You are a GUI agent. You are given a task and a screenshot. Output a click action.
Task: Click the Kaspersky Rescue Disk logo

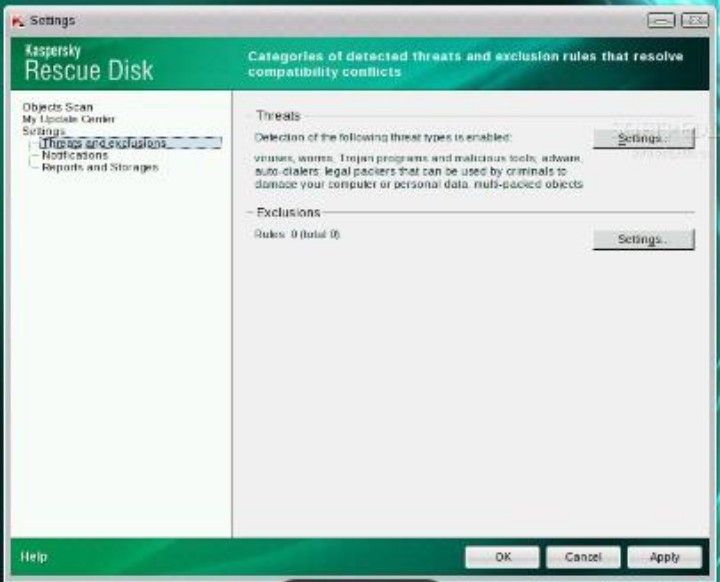tap(89, 63)
